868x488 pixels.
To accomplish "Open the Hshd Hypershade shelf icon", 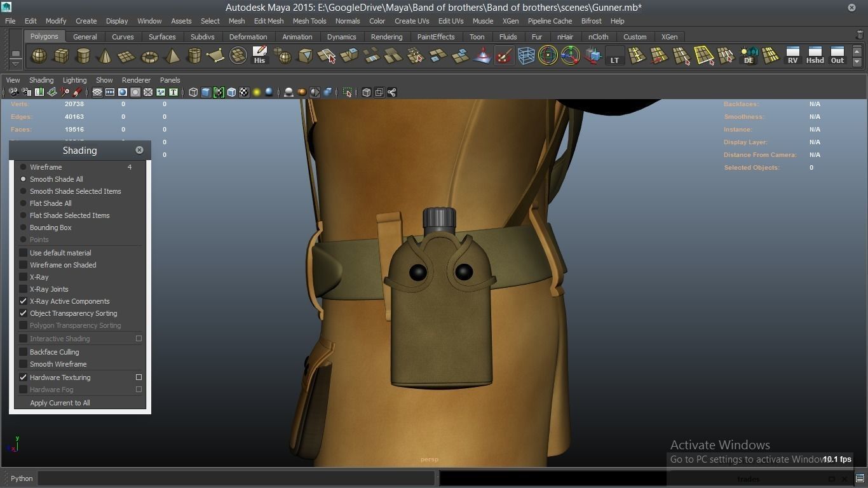I will pyautogui.click(x=815, y=56).
